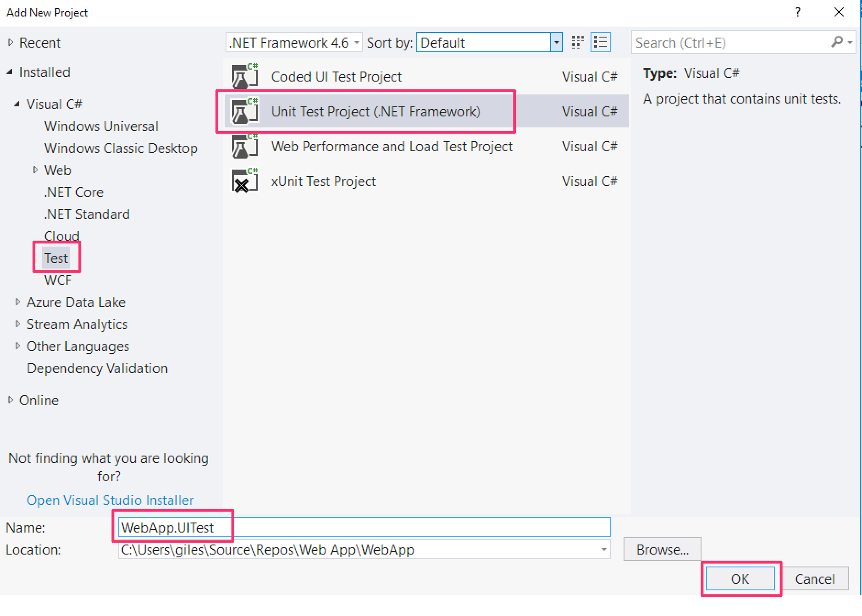Click the Online label
This screenshot has width=862, height=616.
(x=39, y=400)
